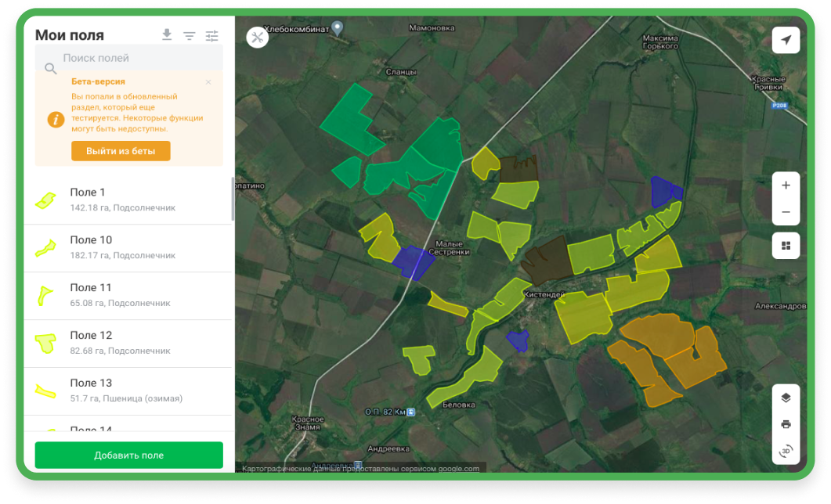Click the search magnifier icon
This screenshot has height=504, width=831.
pyautogui.click(x=50, y=68)
